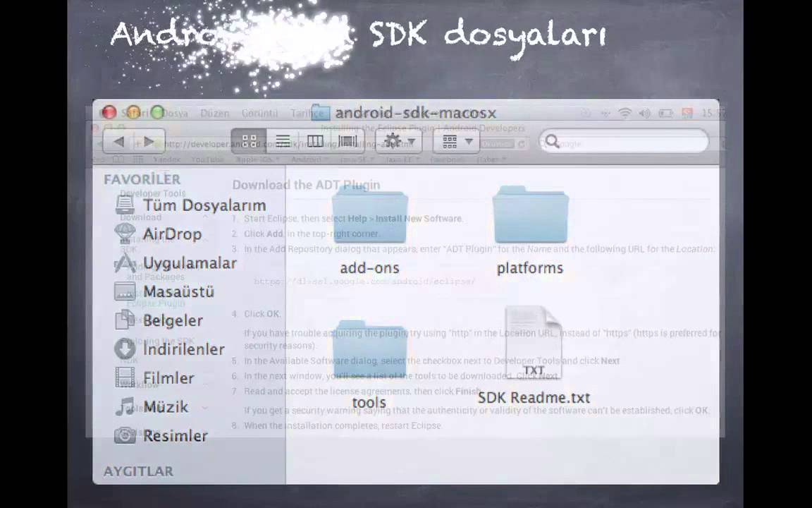Click the Finder search field
The height and width of the screenshot is (508, 812).
[x=624, y=141]
